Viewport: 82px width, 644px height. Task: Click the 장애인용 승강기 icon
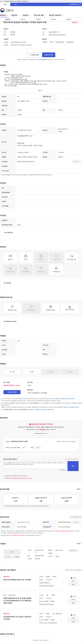point(31,308)
